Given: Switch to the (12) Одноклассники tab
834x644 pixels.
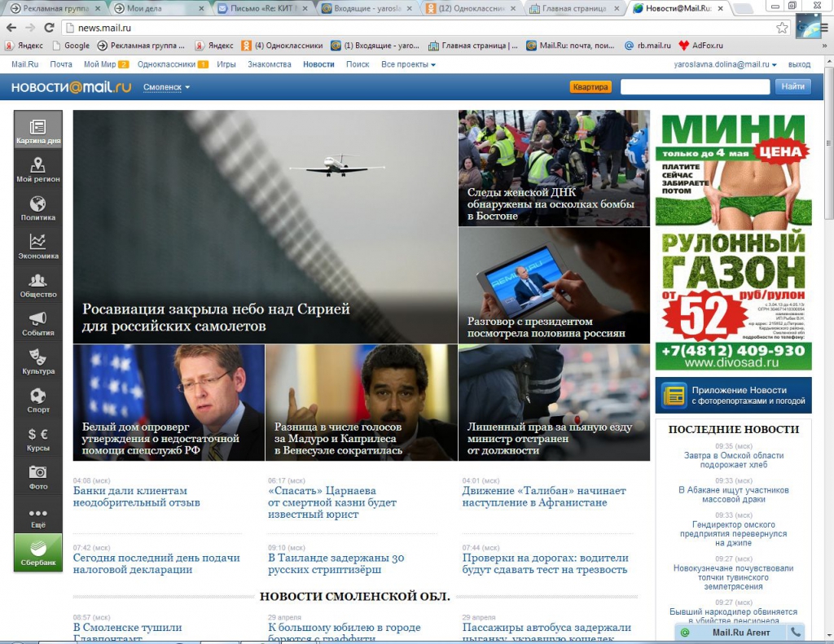Looking at the screenshot, I should tap(470, 8).
